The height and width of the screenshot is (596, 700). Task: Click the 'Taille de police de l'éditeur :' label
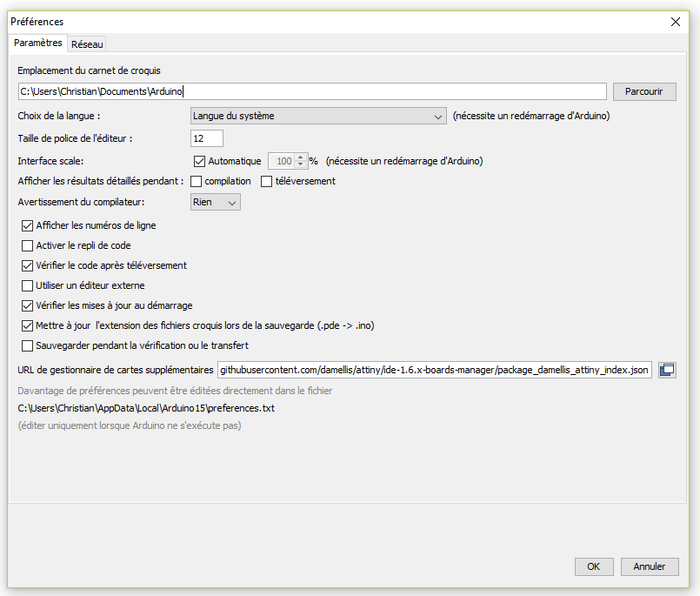(75, 138)
